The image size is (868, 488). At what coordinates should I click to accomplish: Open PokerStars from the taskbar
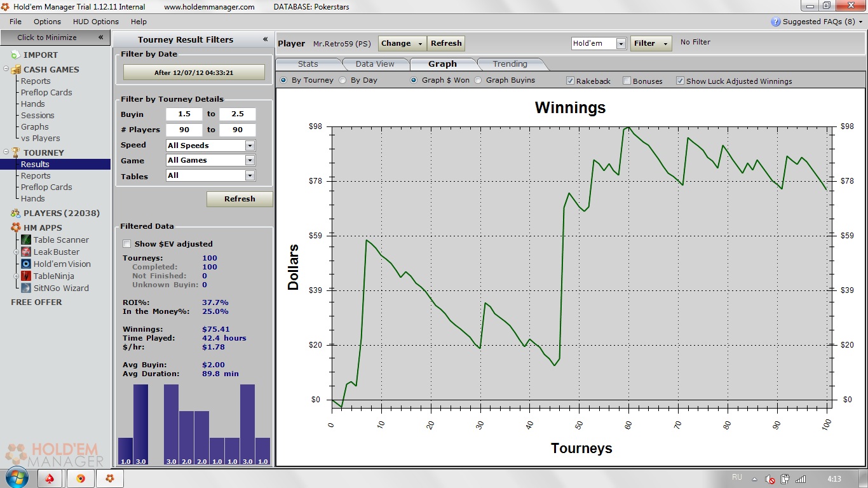tap(50, 478)
